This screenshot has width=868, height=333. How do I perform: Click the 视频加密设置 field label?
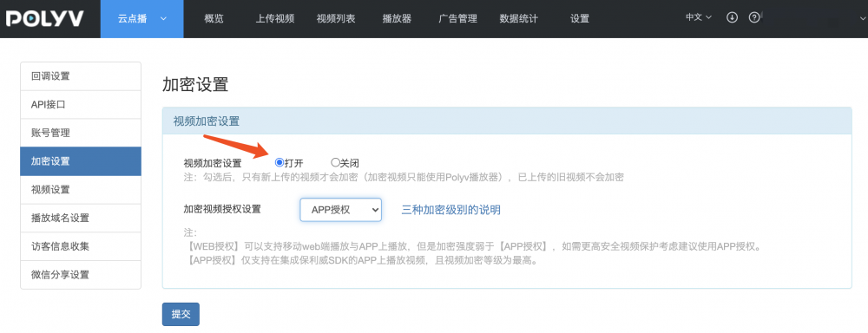(x=213, y=163)
